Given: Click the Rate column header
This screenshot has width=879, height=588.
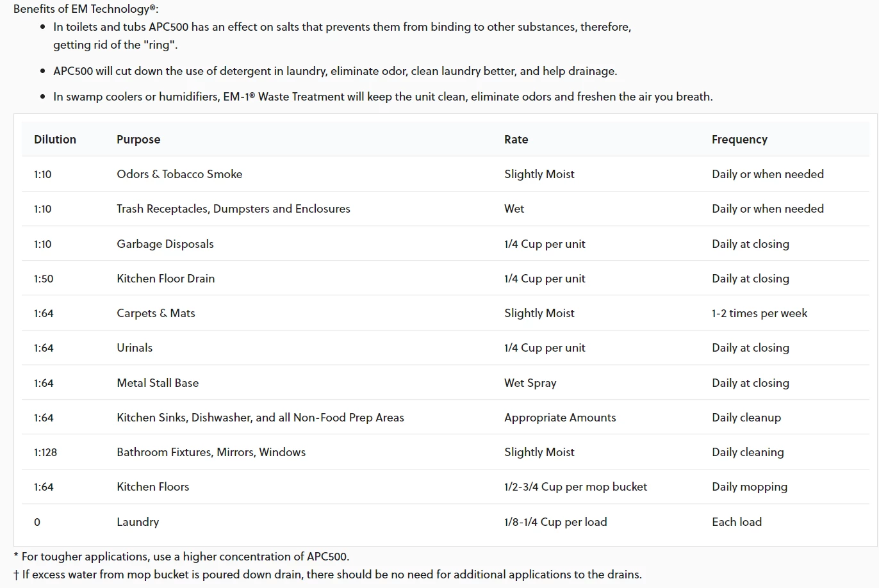Looking at the screenshot, I should [516, 140].
